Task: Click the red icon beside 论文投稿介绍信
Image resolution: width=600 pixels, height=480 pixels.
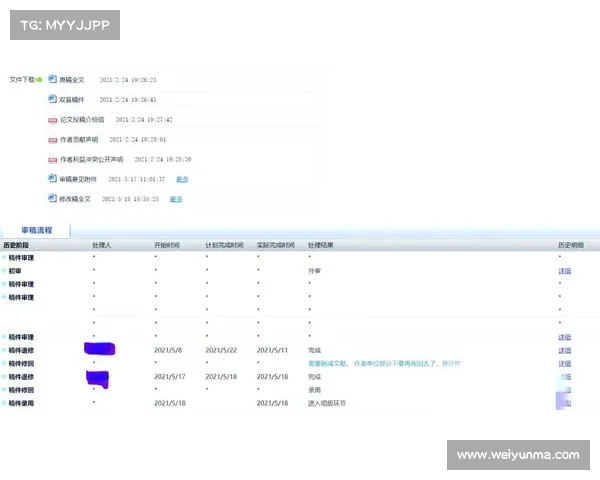Action: pos(52,120)
